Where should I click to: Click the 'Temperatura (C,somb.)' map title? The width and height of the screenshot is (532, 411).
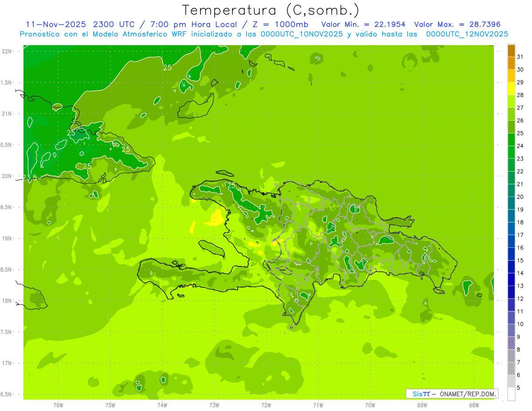pos(270,10)
